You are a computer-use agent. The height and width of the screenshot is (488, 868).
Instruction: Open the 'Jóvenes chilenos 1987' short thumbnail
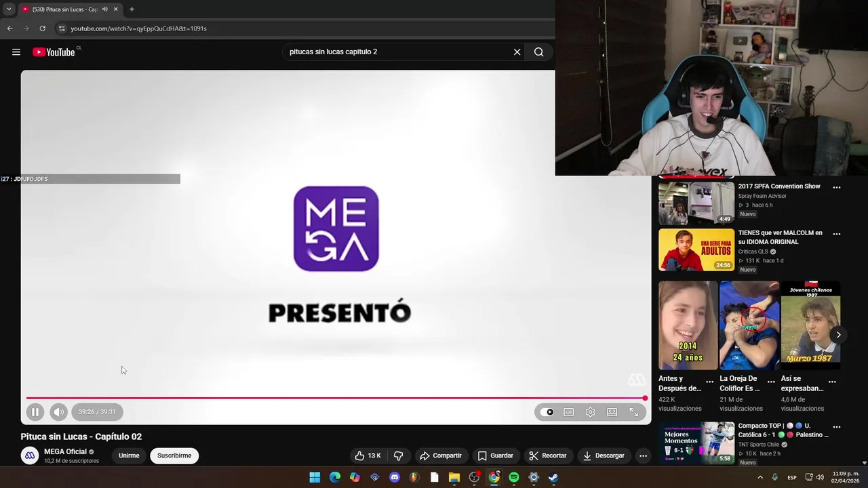pyautogui.click(x=810, y=325)
